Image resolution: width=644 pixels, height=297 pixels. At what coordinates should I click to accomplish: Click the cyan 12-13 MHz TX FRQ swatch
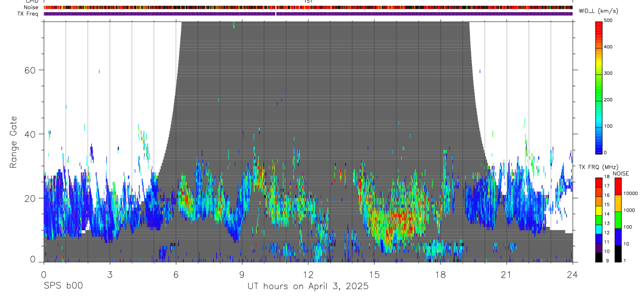pyautogui.click(x=599, y=229)
